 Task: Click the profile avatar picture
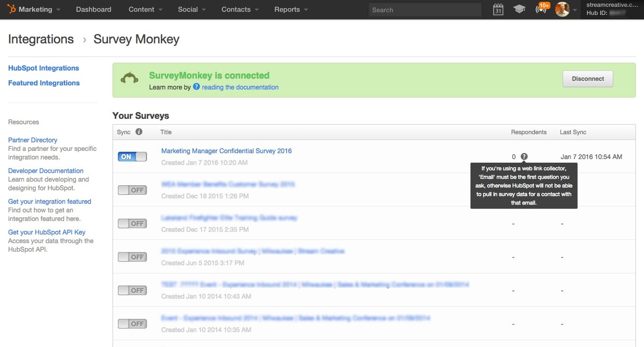562,9
